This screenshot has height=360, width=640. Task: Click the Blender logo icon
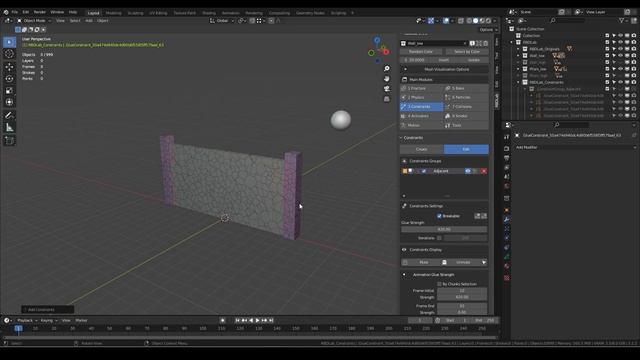(6, 12)
